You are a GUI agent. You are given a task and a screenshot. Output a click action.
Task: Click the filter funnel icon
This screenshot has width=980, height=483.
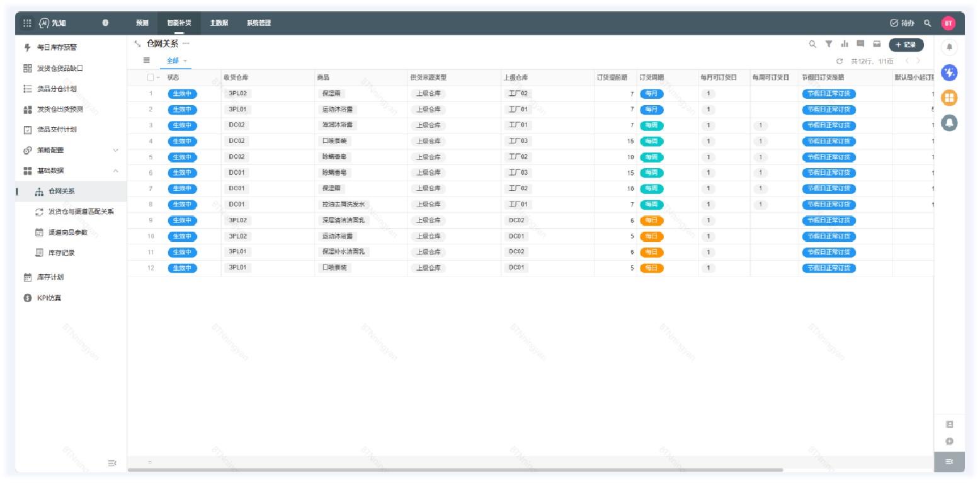(x=829, y=44)
